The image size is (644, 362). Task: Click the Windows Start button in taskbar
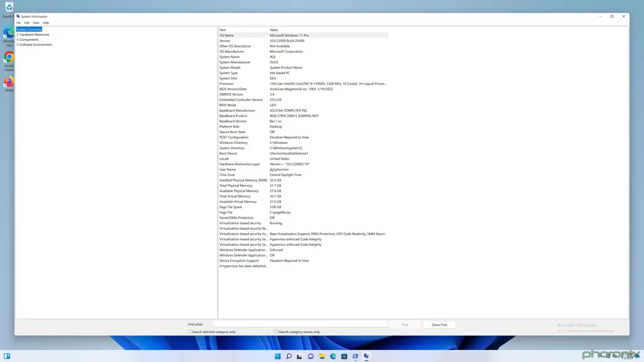click(x=277, y=356)
